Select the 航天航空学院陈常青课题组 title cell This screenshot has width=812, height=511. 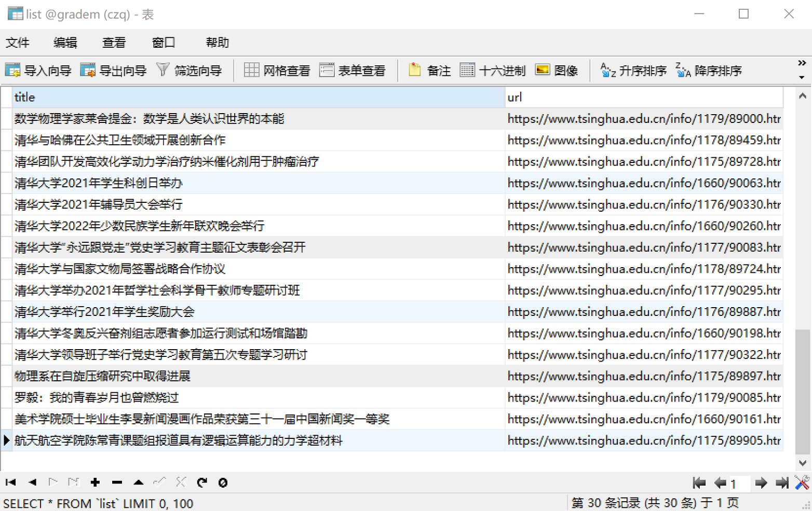click(258, 440)
